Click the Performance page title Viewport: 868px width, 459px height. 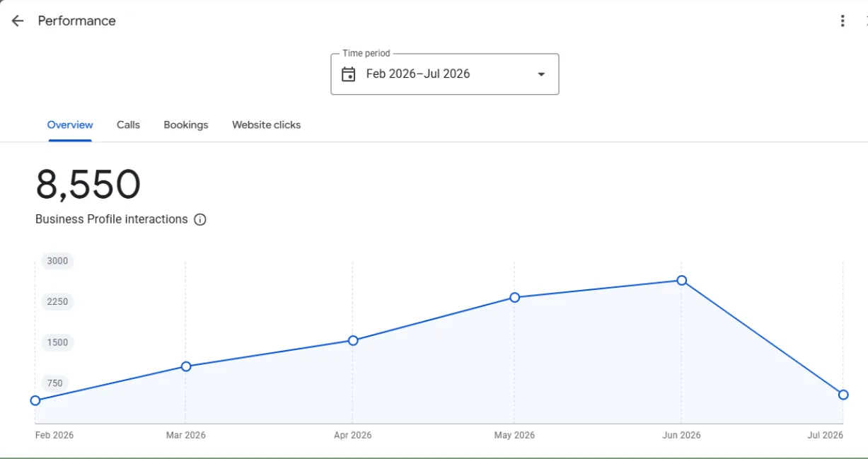[x=76, y=21]
